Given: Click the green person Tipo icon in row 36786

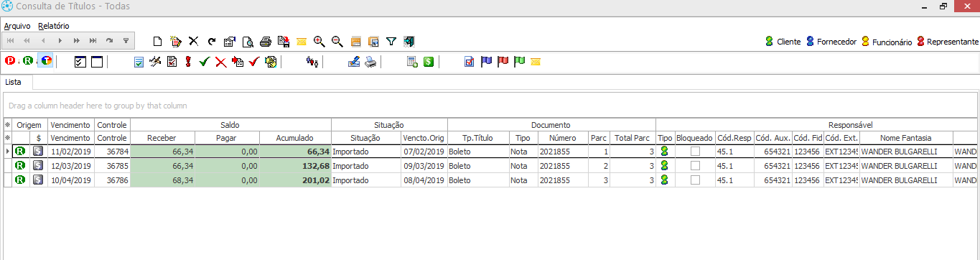Looking at the screenshot, I should [665, 180].
